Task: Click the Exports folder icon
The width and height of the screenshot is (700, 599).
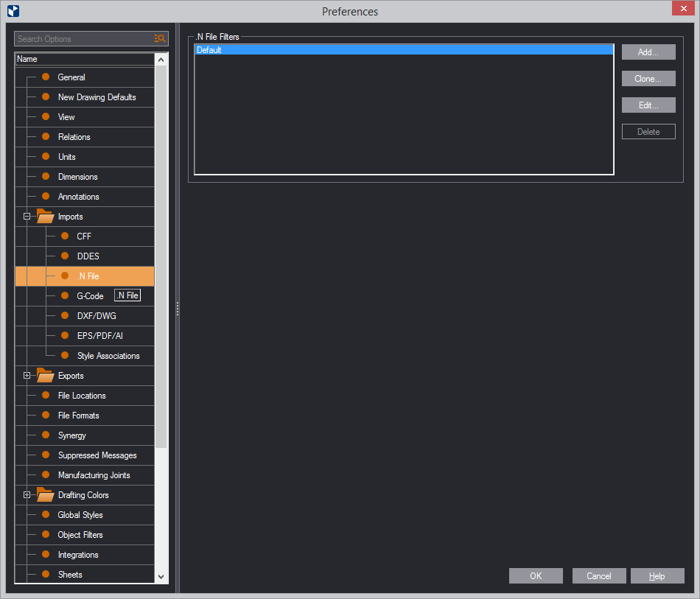Action: point(45,375)
